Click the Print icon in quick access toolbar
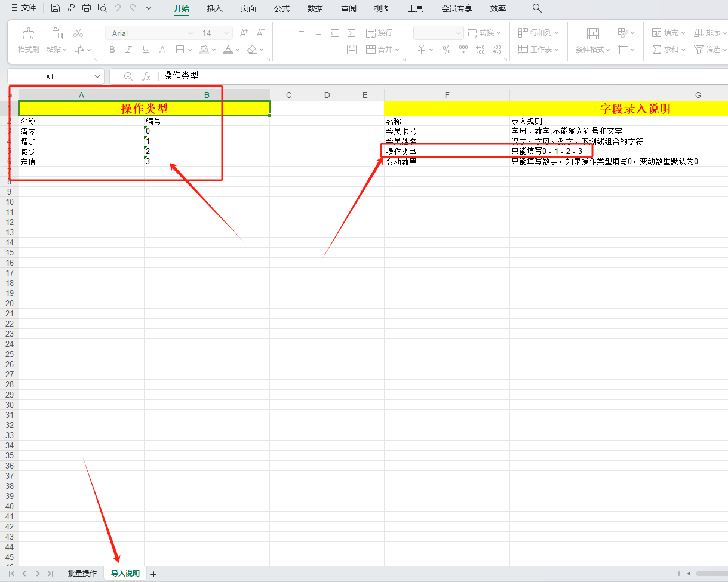The width and height of the screenshot is (728, 582). click(87, 8)
